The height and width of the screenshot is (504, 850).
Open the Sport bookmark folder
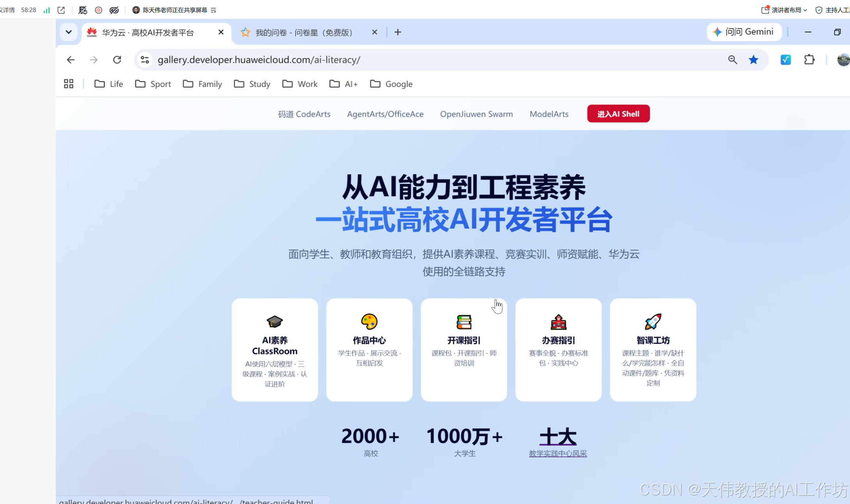[153, 84]
